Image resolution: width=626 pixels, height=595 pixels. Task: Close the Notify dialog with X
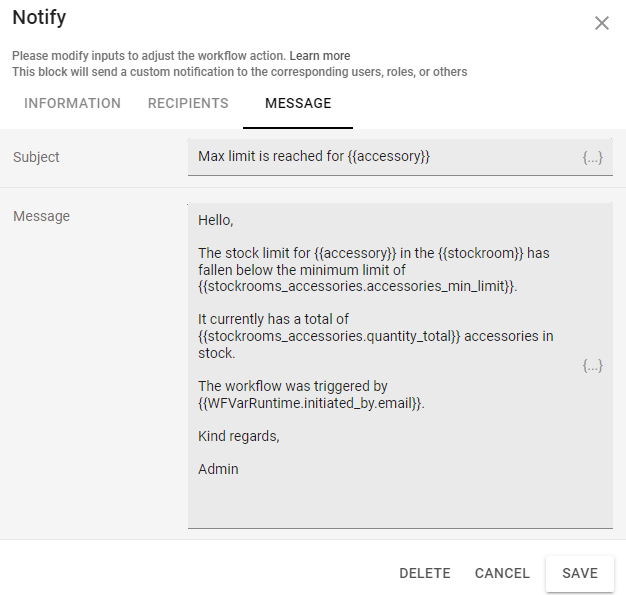(601, 23)
